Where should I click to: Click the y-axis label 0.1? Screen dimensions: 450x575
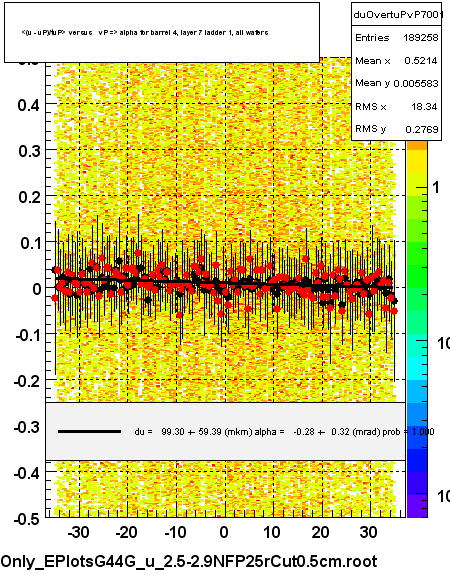click(30, 242)
